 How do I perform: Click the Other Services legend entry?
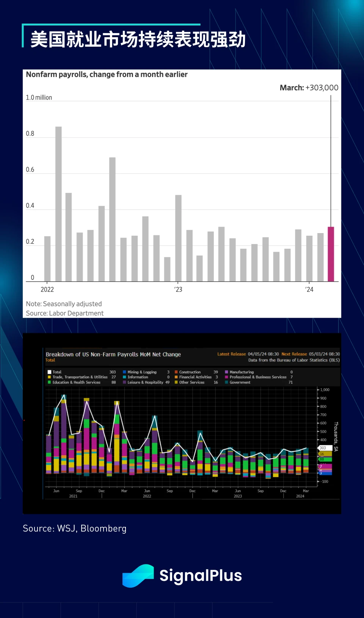pyautogui.click(x=191, y=382)
